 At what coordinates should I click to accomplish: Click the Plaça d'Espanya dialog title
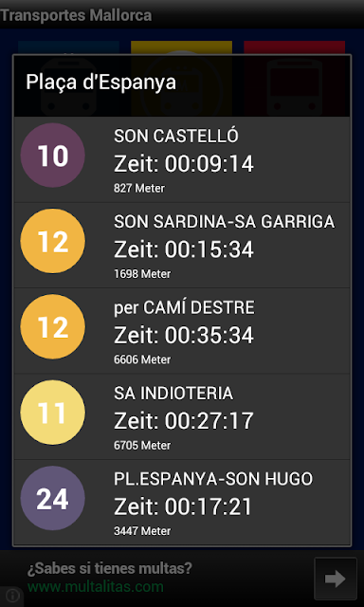[x=101, y=83]
